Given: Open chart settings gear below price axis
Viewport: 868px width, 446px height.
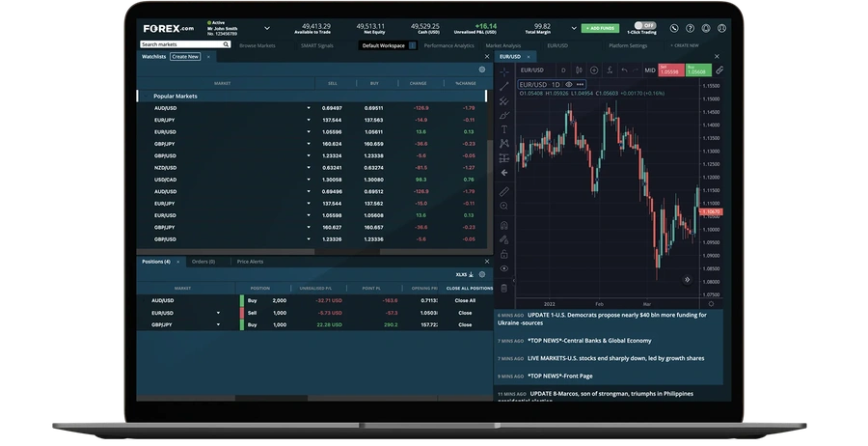Looking at the screenshot, I should (712, 304).
